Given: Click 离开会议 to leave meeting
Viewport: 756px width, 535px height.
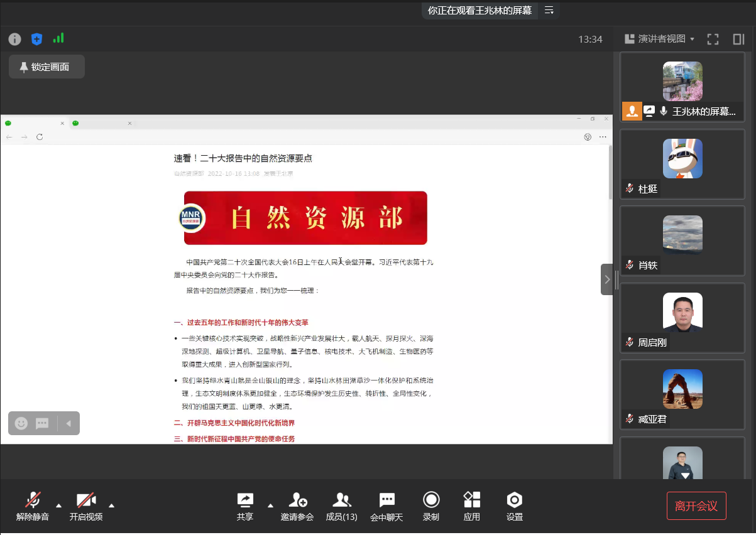Looking at the screenshot, I should [x=696, y=505].
